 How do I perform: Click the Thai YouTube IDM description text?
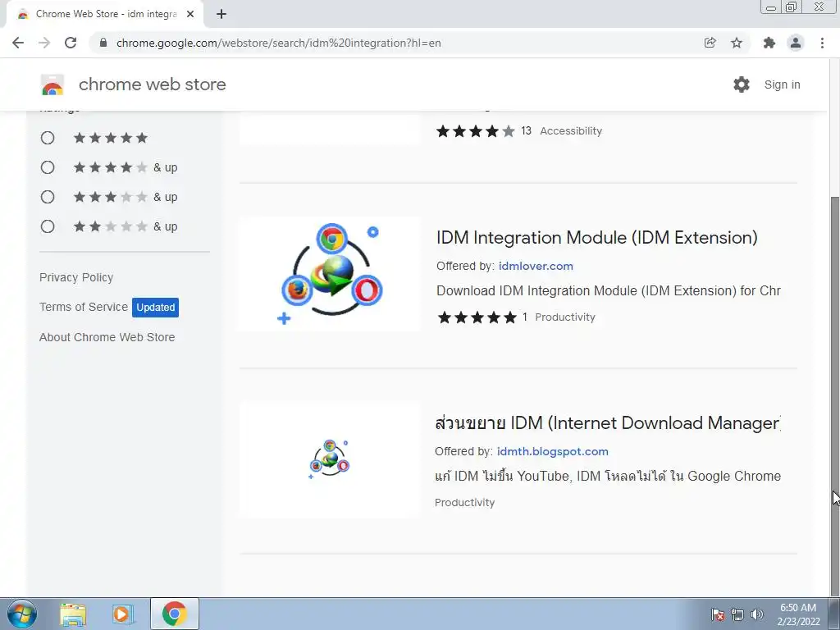pos(608,476)
